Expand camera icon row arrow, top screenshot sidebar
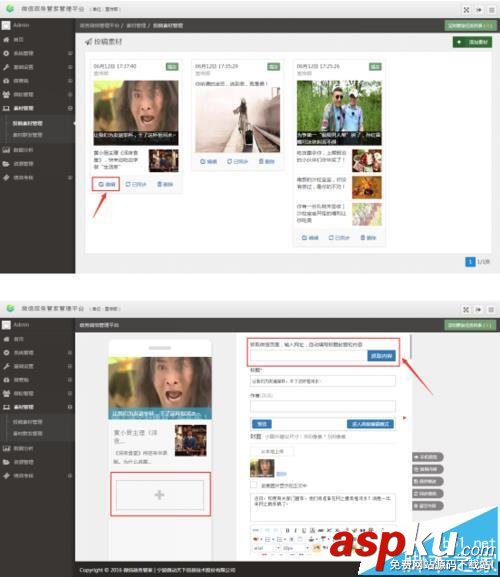Viewport: 500px width, 577px height. pyautogui.click(x=70, y=81)
